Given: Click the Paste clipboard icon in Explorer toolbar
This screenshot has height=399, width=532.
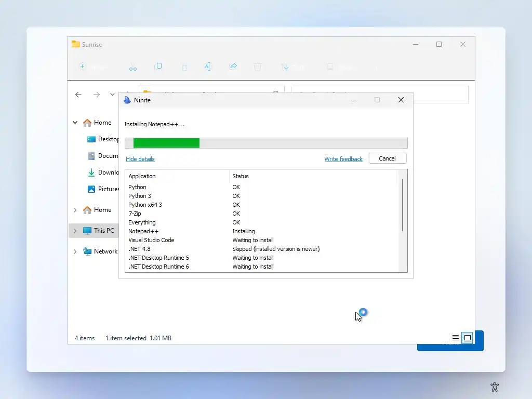Looking at the screenshot, I should click(184, 67).
